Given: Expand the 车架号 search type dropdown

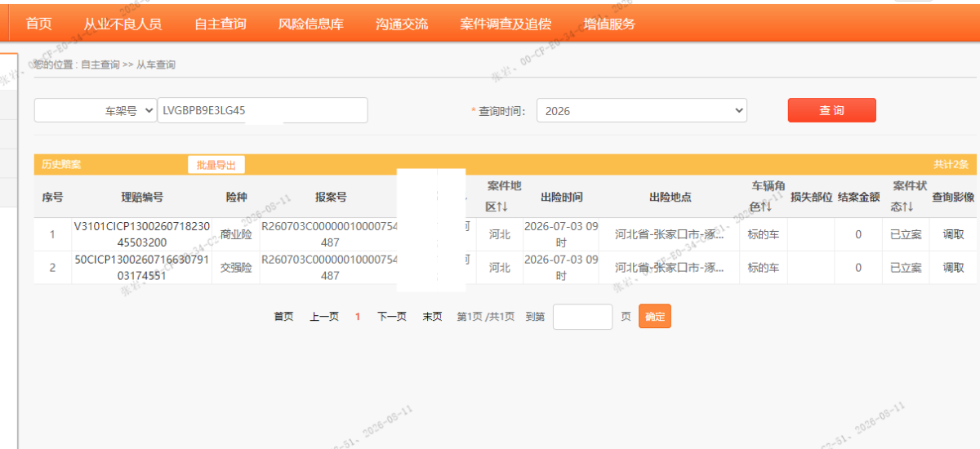Looking at the screenshot, I should (96, 110).
